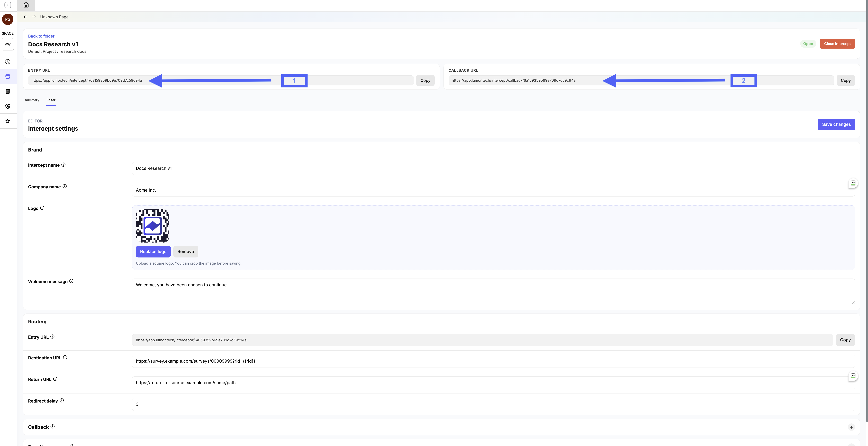Focus the Welcome message textarea
The image size is (868, 446).
[x=493, y=291]
